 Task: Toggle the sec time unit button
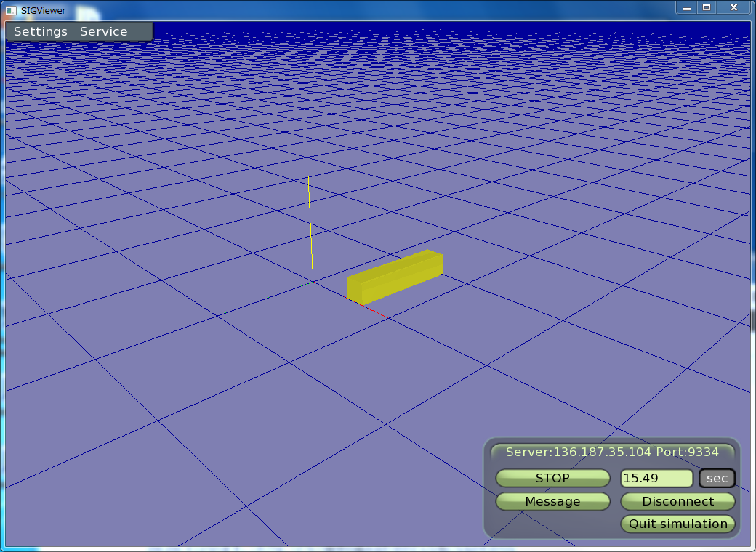[717, 478]
